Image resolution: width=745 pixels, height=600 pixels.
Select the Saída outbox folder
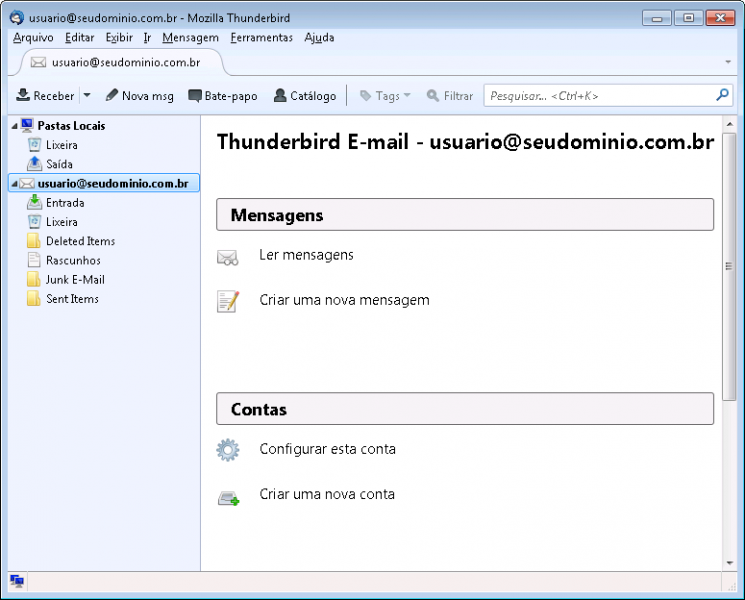tap(59, 164)
